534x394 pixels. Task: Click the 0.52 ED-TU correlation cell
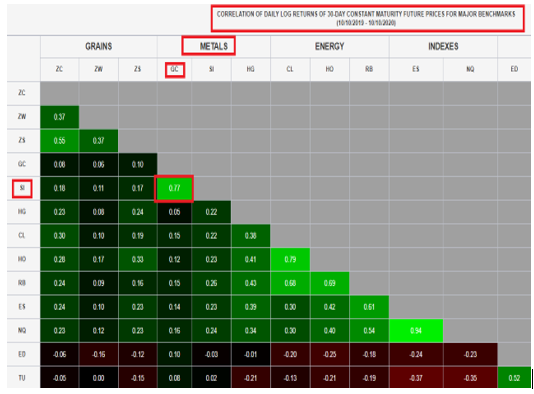tap(514, 378)
